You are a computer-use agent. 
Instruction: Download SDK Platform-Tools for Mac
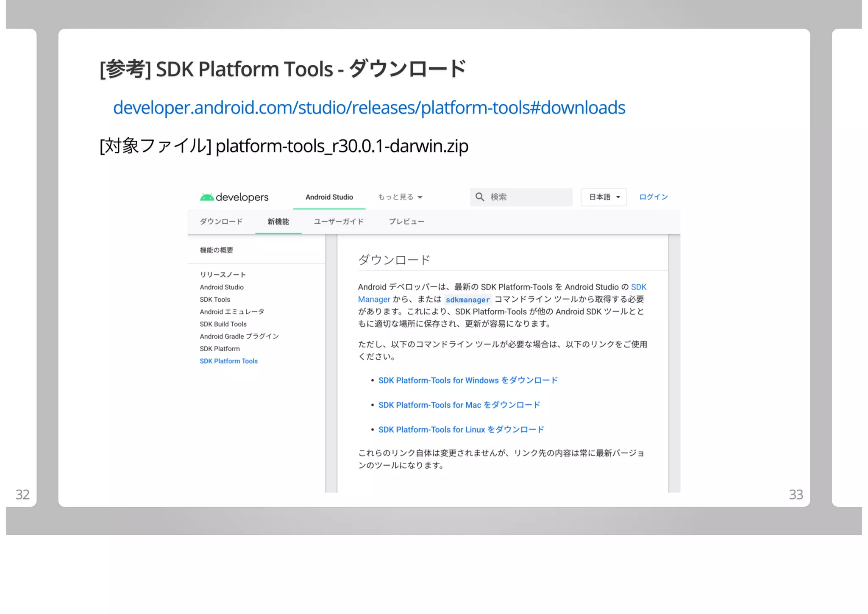pyautogui.click(x=459, y=405)
